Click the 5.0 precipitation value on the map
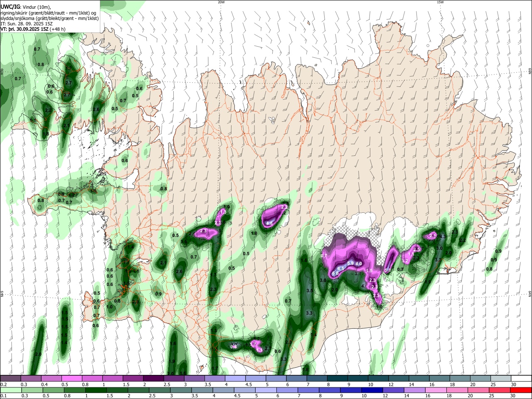This screenshot has width=532, height=399. point(388,271)
